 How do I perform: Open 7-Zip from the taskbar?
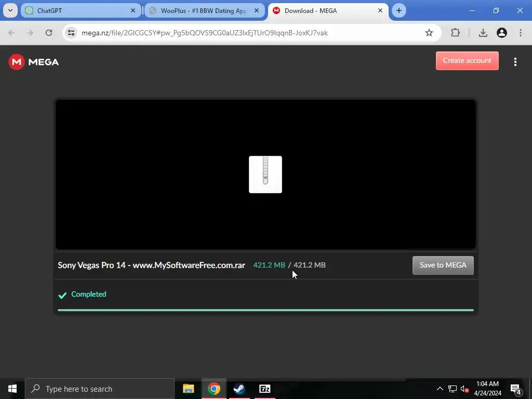pos(264,389)
